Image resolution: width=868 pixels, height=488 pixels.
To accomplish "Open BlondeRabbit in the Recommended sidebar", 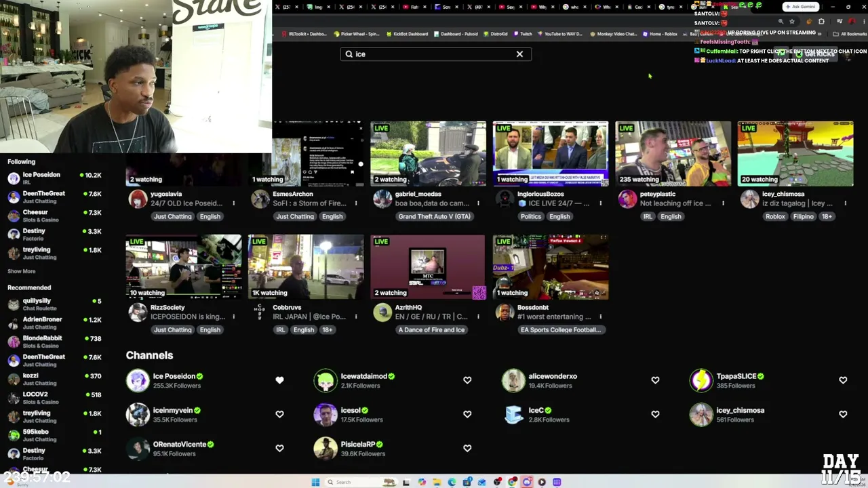I will click(x=54, y=342).
